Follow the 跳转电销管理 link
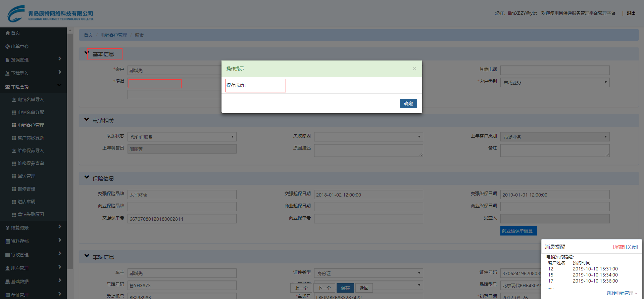Viewport: 644px width, 299px height. (622, 293)
